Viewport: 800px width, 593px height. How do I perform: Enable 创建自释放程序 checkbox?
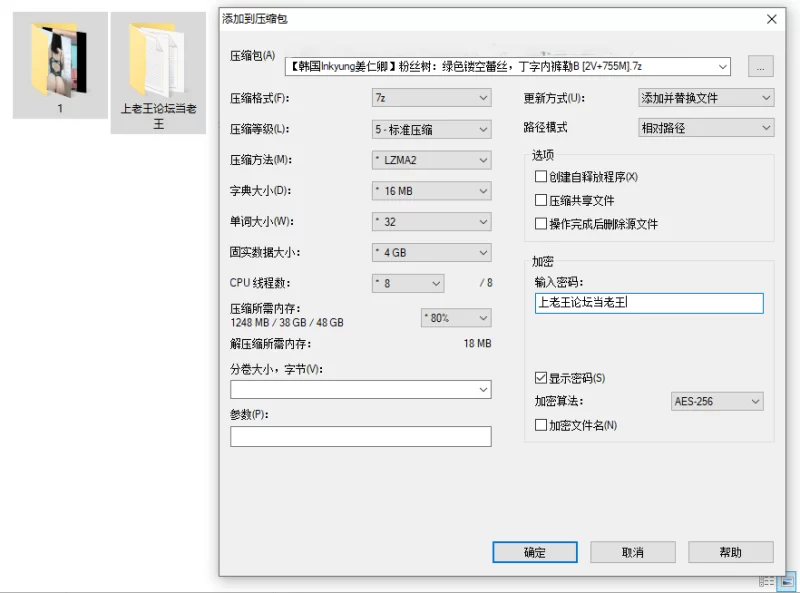pyautogui.click(x=541, y=177)
